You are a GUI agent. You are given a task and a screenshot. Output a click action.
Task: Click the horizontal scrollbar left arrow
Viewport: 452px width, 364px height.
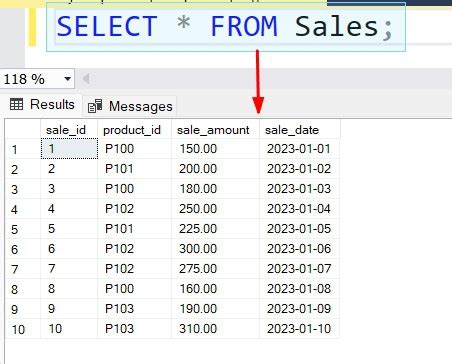[x=86, y=79]
